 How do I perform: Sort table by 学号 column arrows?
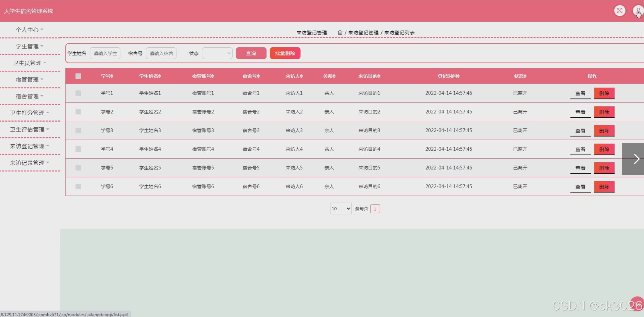click(x=112, y=76)
